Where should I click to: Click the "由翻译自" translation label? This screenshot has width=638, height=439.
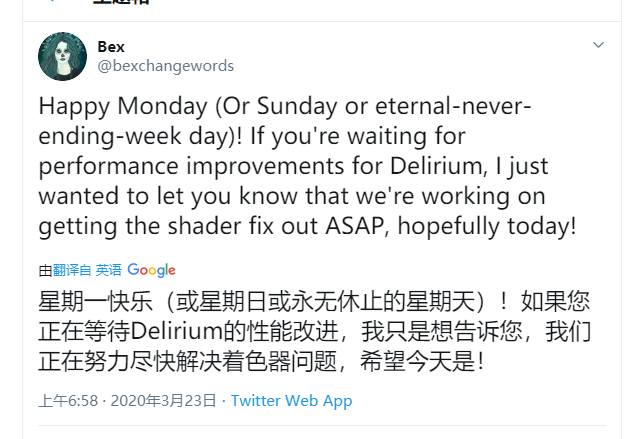(65, 270)
